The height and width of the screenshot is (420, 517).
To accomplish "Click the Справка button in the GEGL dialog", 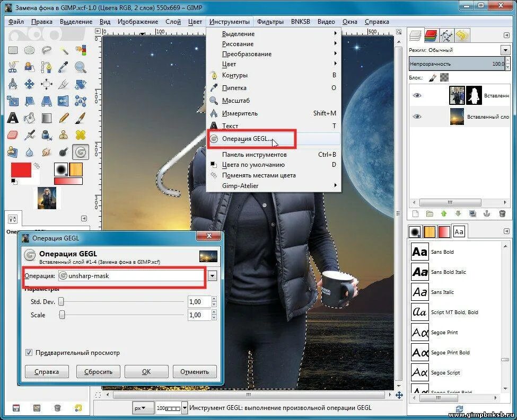I will [x=47, y=372].
